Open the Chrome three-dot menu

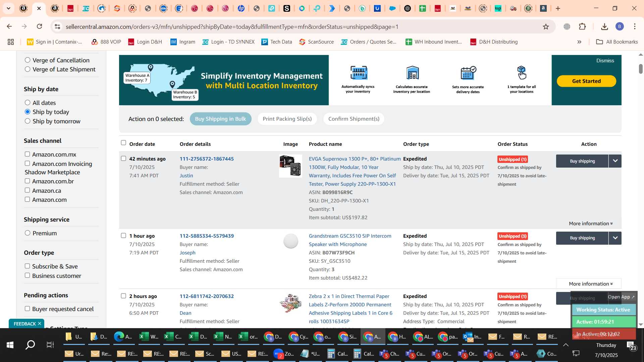[635, 26]
